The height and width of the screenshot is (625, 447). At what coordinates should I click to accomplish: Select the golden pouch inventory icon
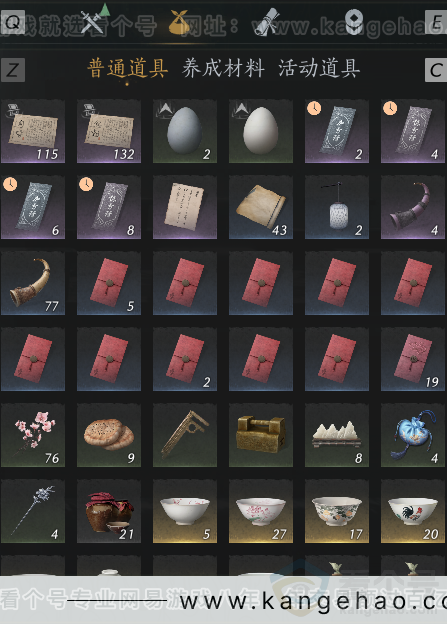point(179,22)
